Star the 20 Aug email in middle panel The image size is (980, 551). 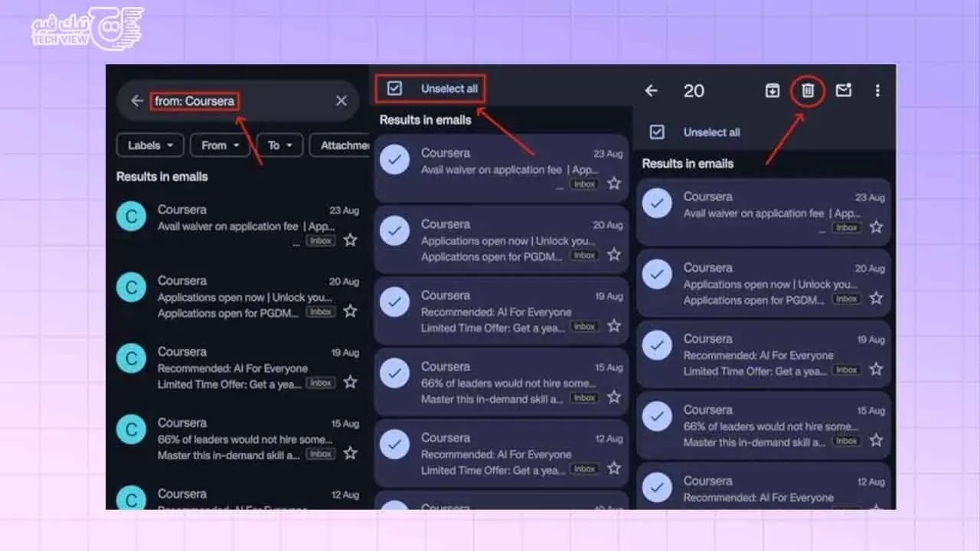click(614, 255)
